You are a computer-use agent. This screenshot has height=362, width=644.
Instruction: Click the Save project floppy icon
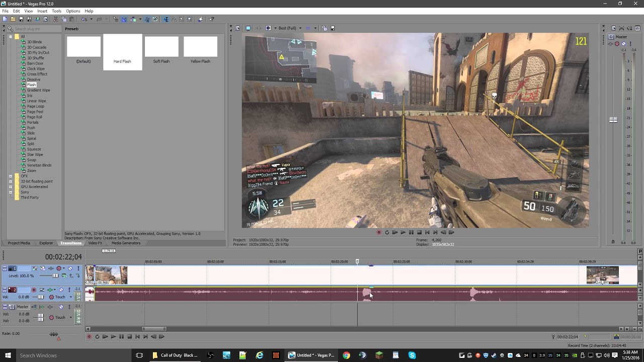point(21,19)
